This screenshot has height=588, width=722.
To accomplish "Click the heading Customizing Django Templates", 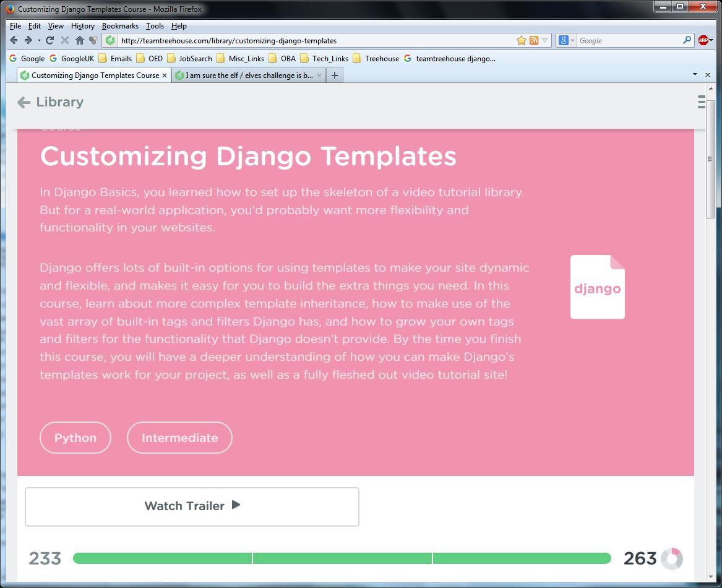I will (x=248, y=156).
